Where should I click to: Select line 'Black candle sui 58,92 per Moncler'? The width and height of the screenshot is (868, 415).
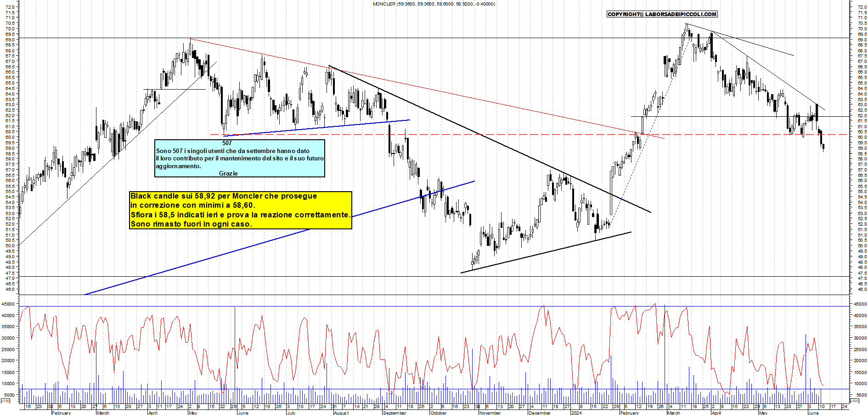point(224,196)
